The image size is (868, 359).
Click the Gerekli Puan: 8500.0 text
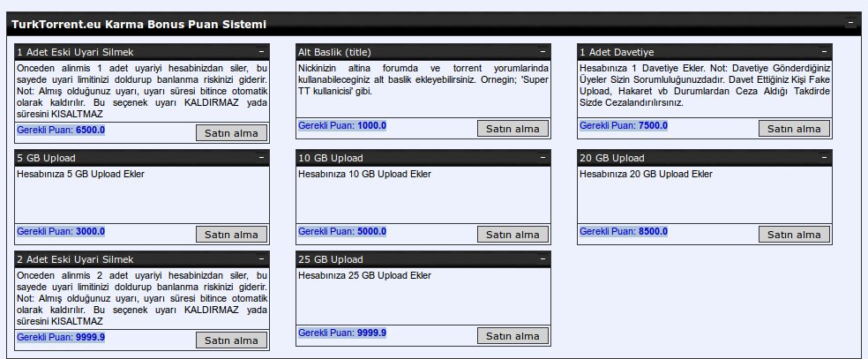[x=624, y=231]
